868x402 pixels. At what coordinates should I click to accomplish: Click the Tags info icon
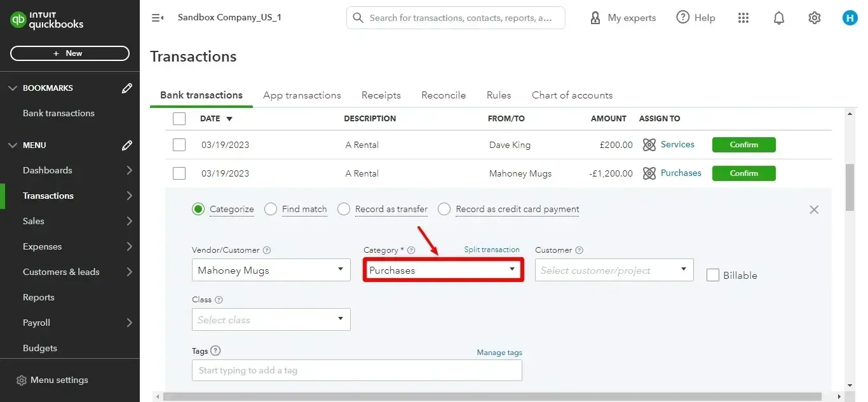tap(215, 351)
